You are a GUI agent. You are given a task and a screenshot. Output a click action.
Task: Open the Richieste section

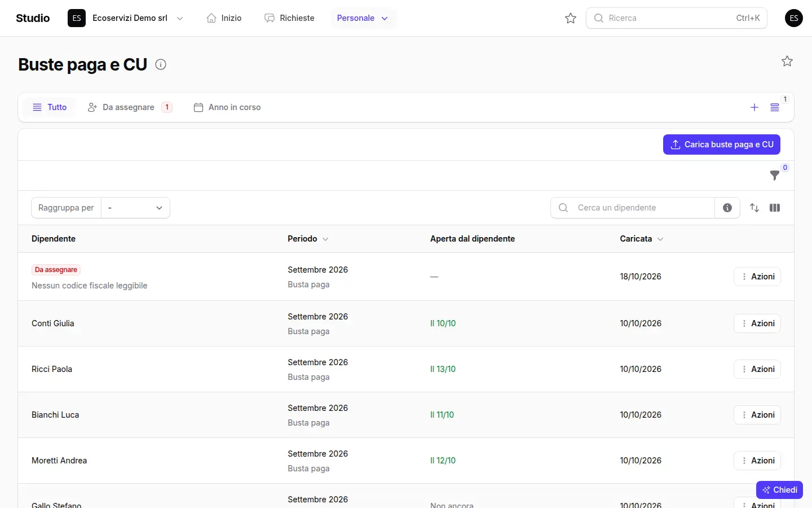[x=289, y=18]
